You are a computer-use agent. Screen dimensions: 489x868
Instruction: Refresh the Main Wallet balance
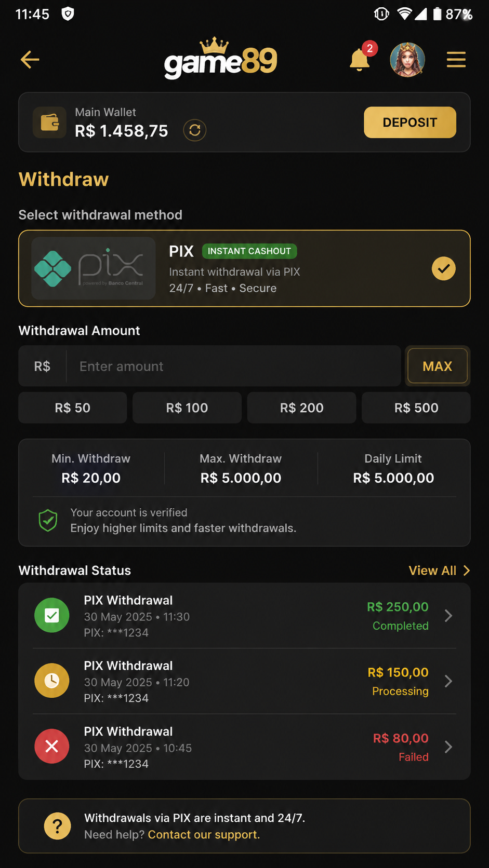(x=195, y=130)
